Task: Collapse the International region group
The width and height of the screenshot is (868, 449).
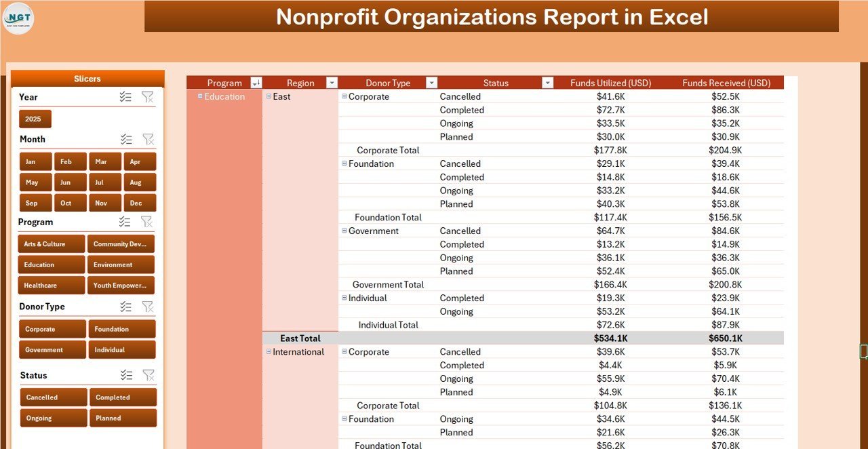Action: pos(269,351)
